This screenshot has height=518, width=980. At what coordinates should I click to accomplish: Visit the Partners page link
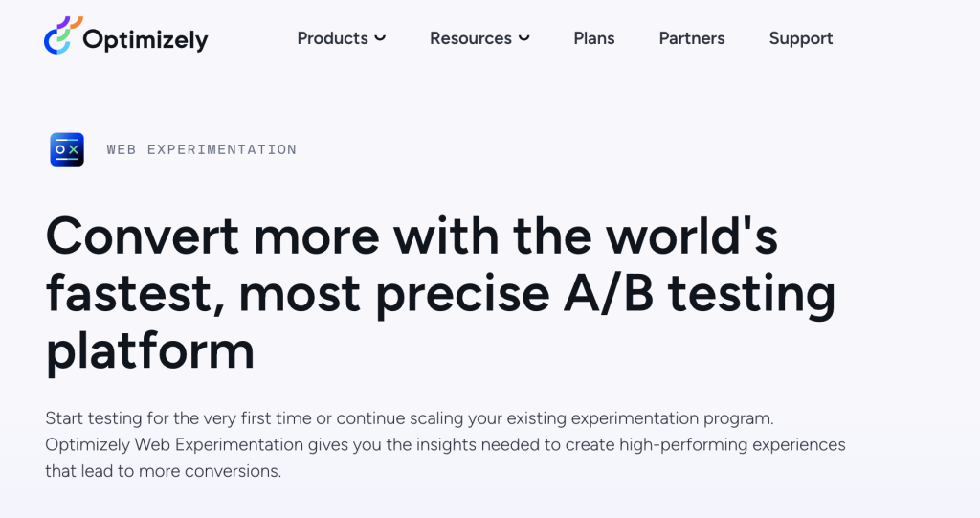click(691, 38)
